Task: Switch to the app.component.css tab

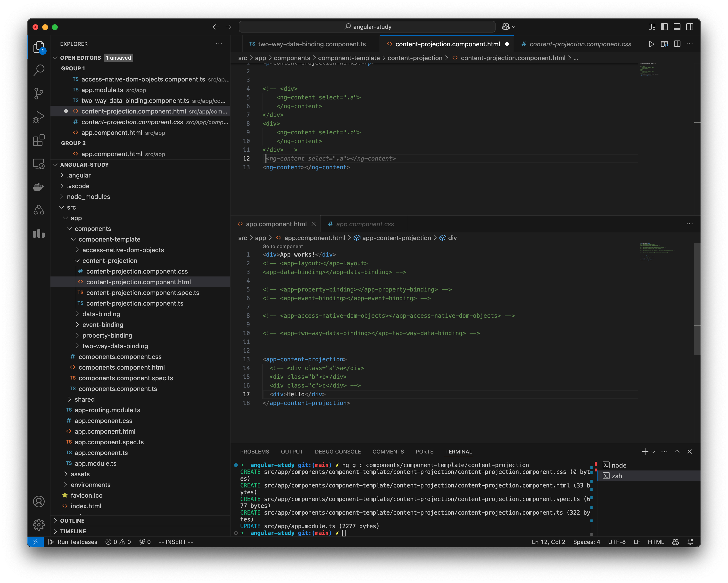Action: point(365,224)
